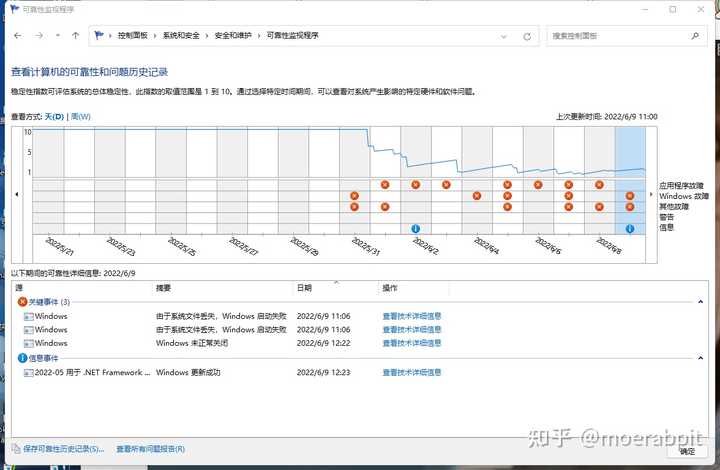Select the other failures icon on 2022/6/5

507,207
